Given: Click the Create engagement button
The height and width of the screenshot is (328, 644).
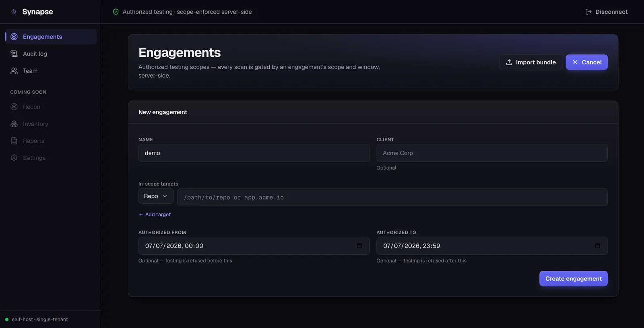Looking at the screenshot, I should (x=574, y=278).
